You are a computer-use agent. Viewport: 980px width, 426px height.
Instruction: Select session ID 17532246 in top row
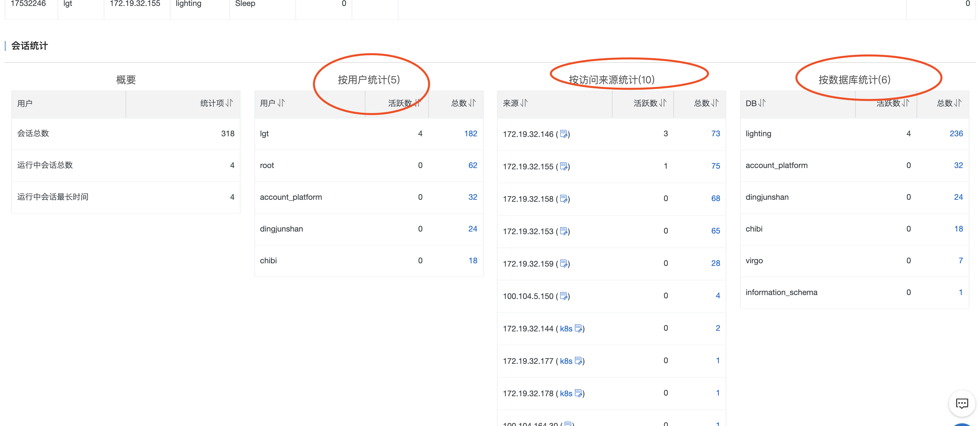coord(28,4)
